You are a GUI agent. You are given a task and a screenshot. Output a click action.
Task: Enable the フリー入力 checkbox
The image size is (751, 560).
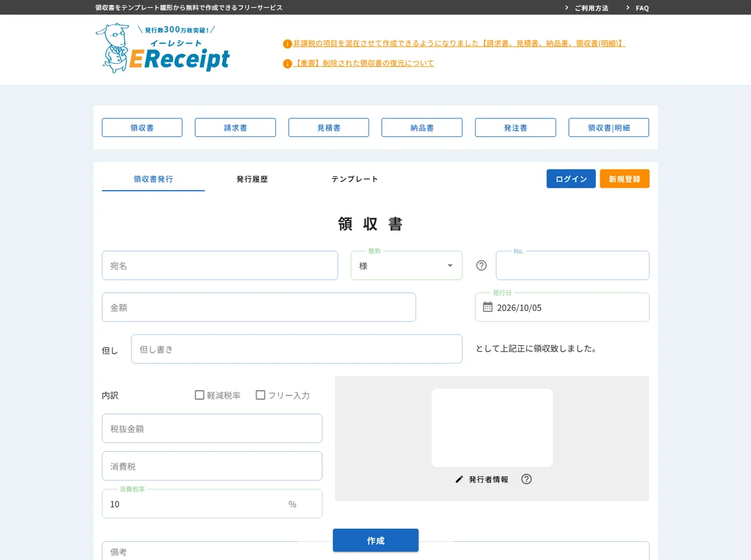[260, 395]
